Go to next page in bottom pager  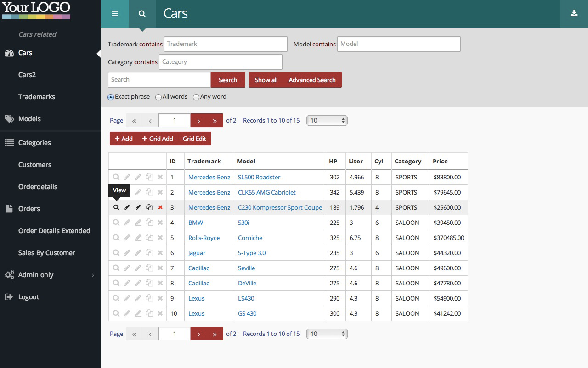(x=198, y=334)
